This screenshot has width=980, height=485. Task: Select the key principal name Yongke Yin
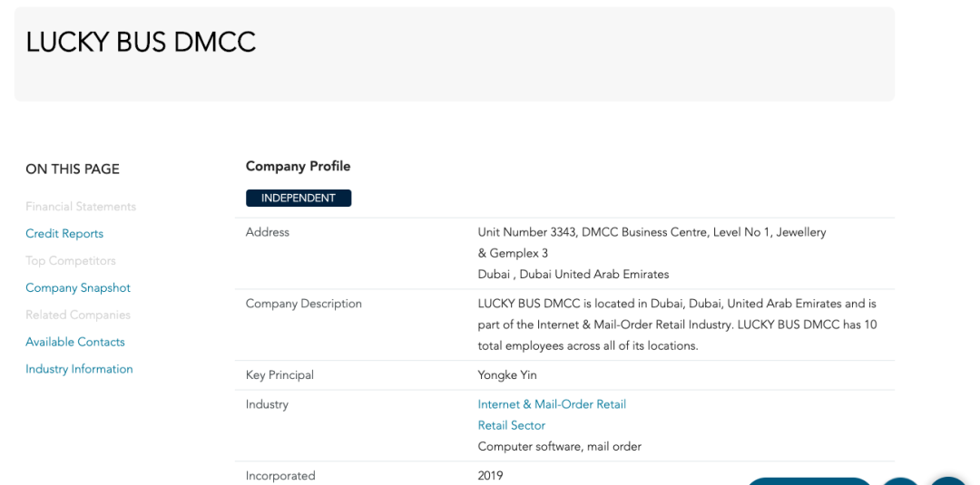[x=507, y=375]
